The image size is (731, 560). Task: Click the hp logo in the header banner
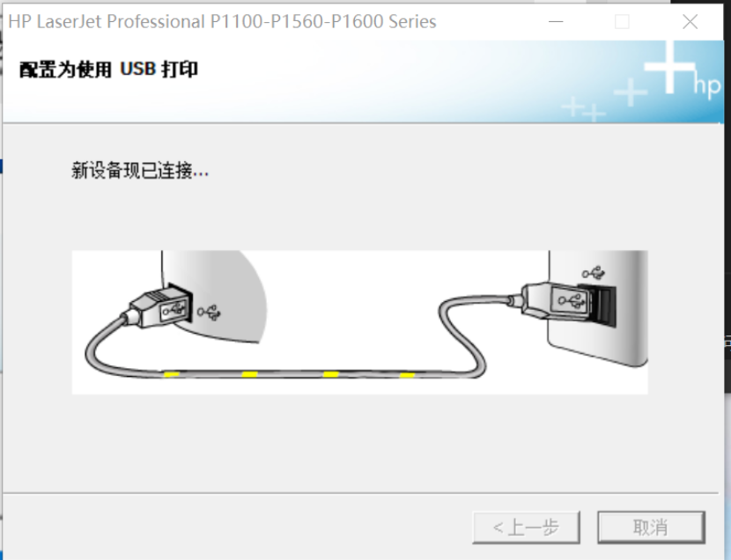click(x=706, y=85)
